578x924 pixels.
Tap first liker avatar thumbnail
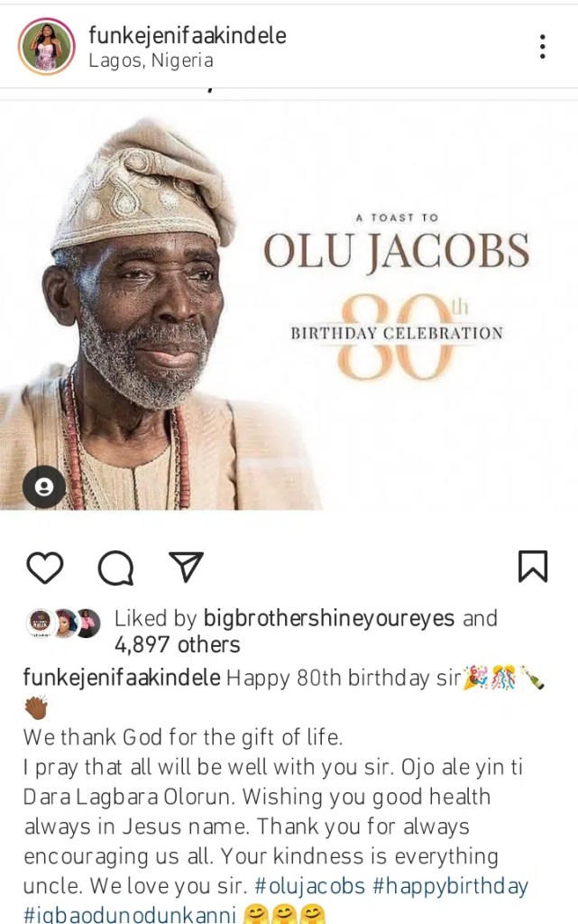tap(39, 622)
